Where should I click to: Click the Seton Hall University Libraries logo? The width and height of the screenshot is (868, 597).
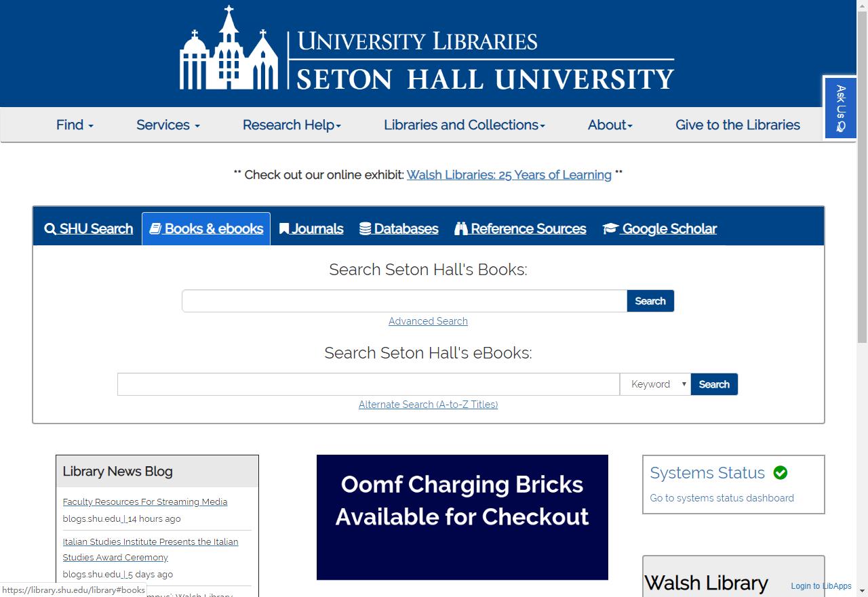(x=427, y=48)
